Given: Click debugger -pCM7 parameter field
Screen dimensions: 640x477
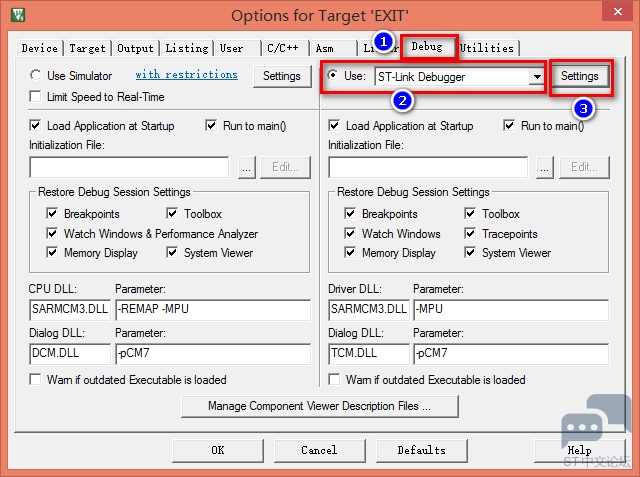Looking at the screenshot, I should coord(511,354).
